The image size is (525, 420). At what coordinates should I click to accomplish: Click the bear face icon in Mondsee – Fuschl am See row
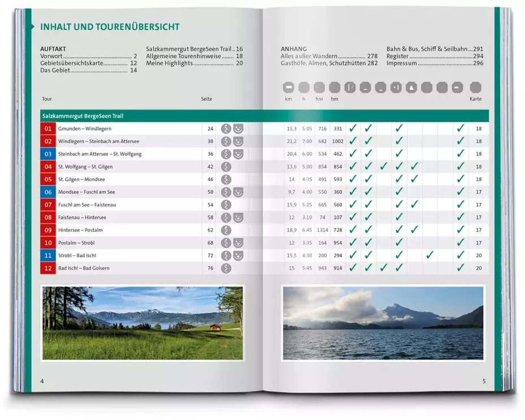(x=238, y=192)
